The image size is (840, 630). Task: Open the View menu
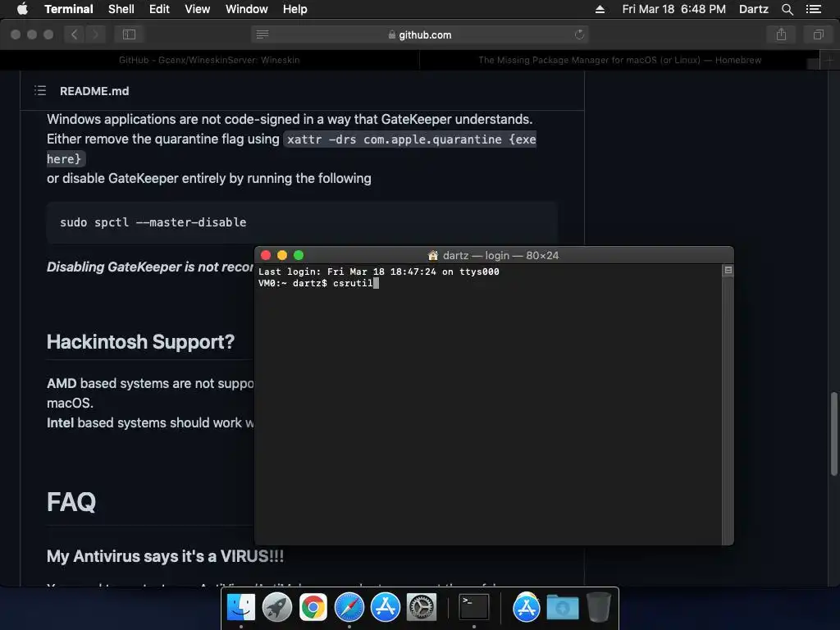pos(197,9)
